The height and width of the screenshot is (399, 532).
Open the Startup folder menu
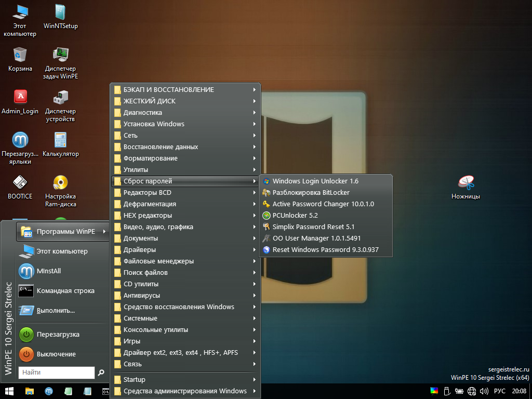[x=185, y=380]
